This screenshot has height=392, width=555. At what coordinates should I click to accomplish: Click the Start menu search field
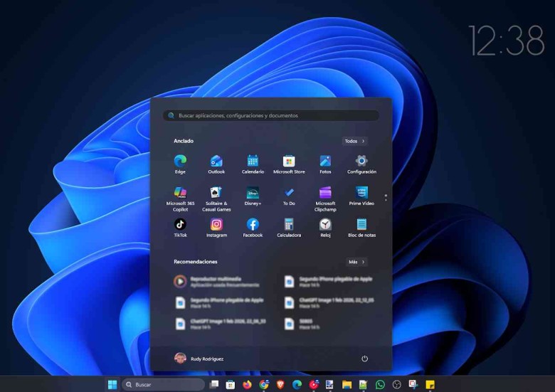pos(270,115)
